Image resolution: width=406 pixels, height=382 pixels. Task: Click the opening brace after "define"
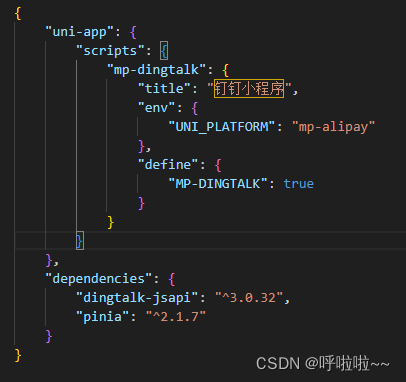(x=218, y=165)
